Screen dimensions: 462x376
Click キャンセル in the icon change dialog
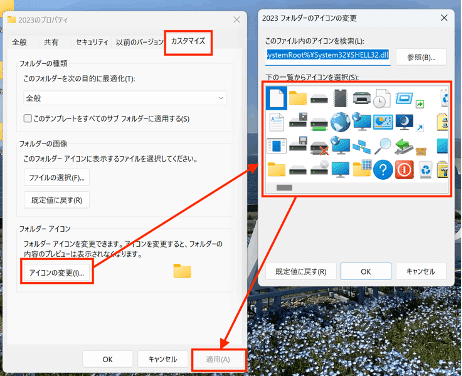pos(421,272)
